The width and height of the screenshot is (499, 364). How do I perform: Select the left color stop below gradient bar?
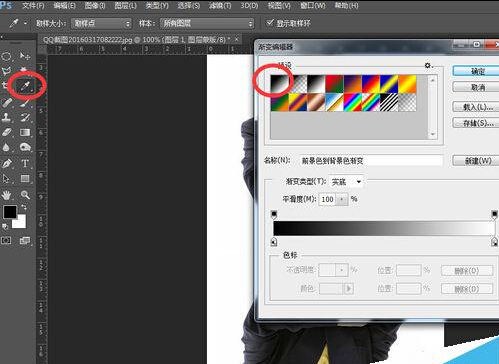pyautogui.click(x=274, y=242)
